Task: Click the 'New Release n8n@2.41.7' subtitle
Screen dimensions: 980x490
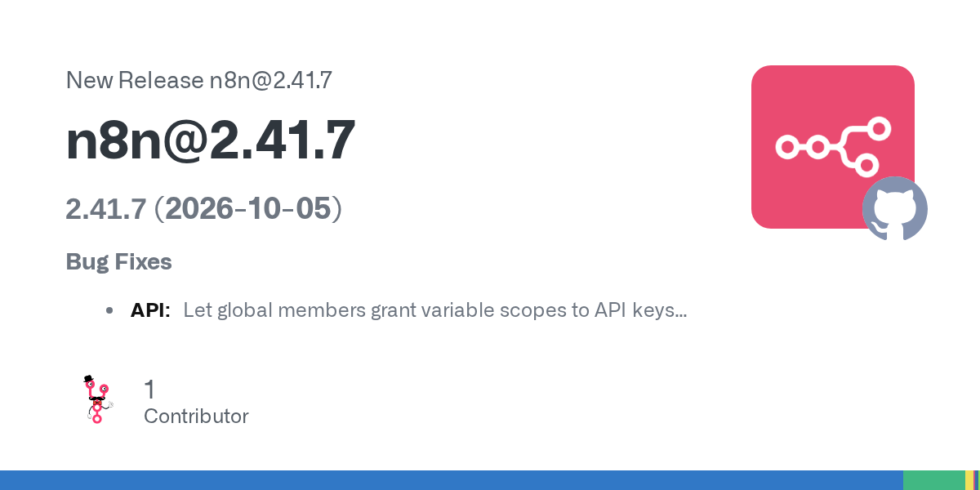Action: 198,80
